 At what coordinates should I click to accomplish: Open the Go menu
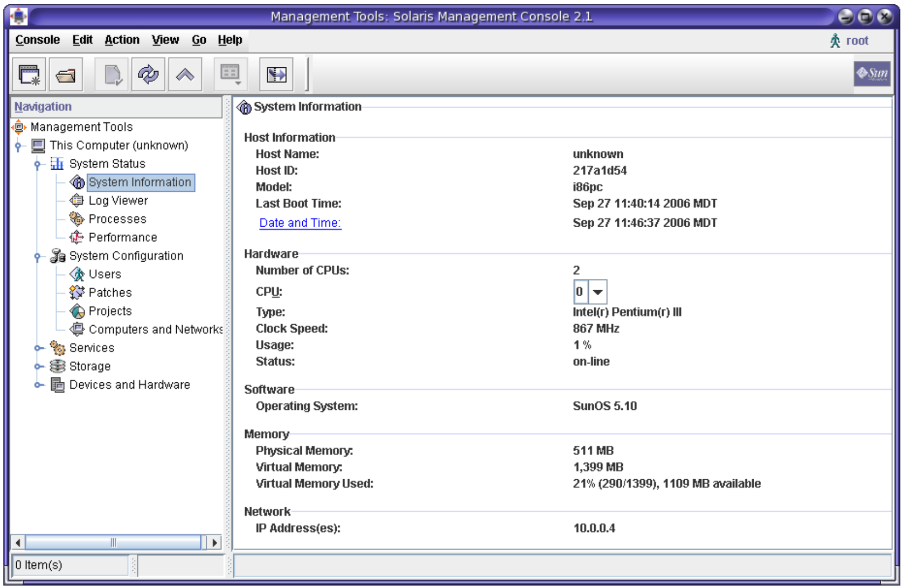coord(199,40)
